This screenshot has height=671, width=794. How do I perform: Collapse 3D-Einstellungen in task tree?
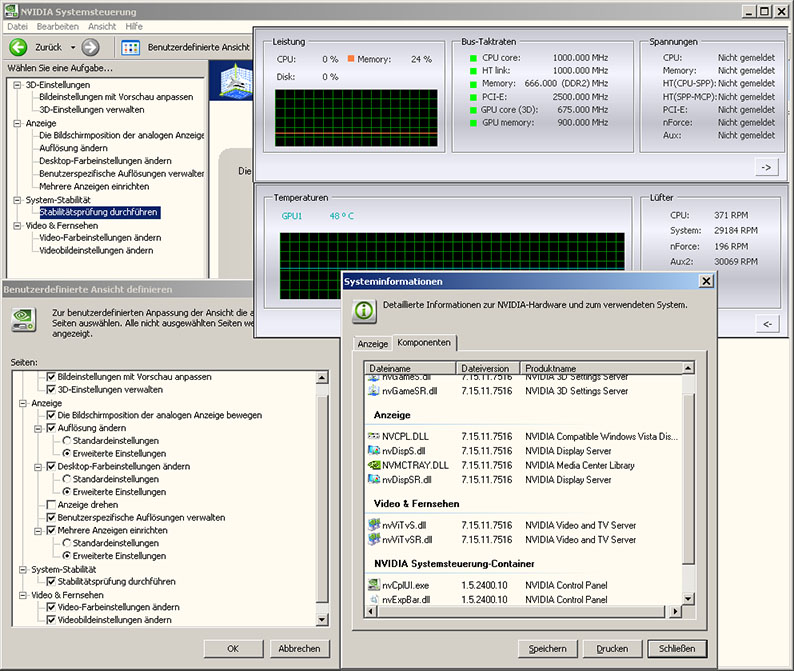pyautogui.click(x=17, y=85)
